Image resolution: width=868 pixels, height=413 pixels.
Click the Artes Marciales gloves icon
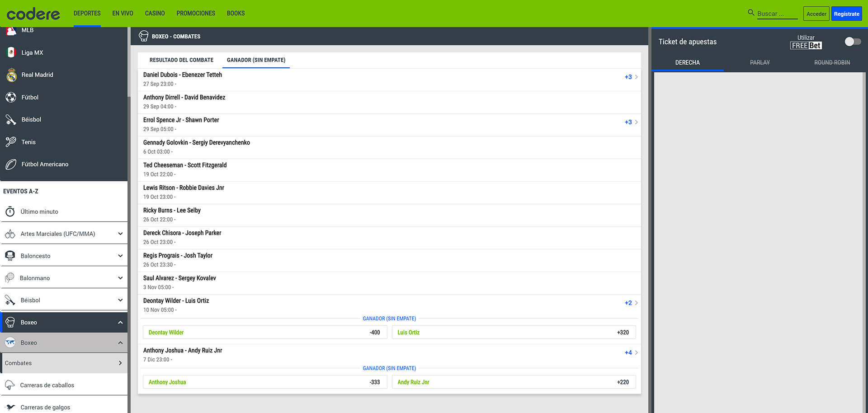click(x=10, y=234)
